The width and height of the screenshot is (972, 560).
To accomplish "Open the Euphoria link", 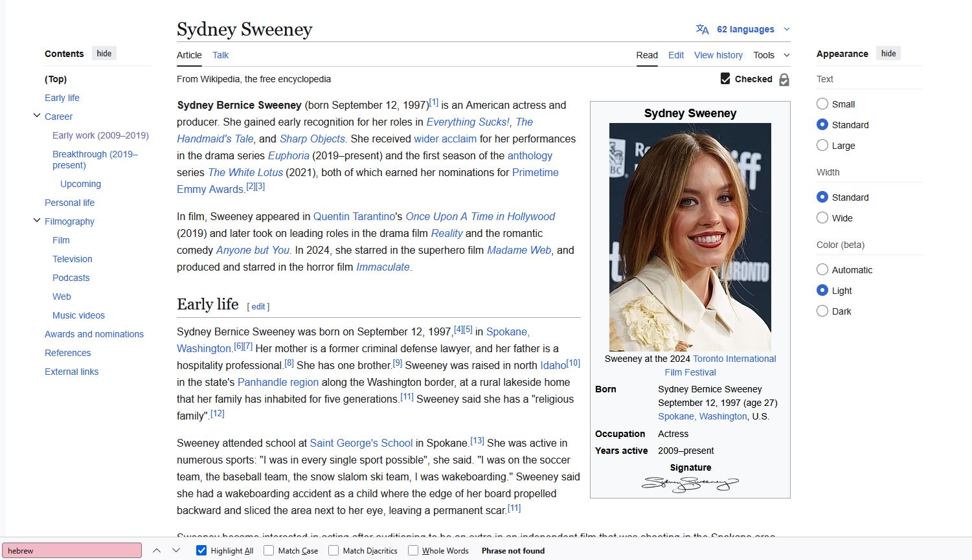I will [x=289, y=155].
